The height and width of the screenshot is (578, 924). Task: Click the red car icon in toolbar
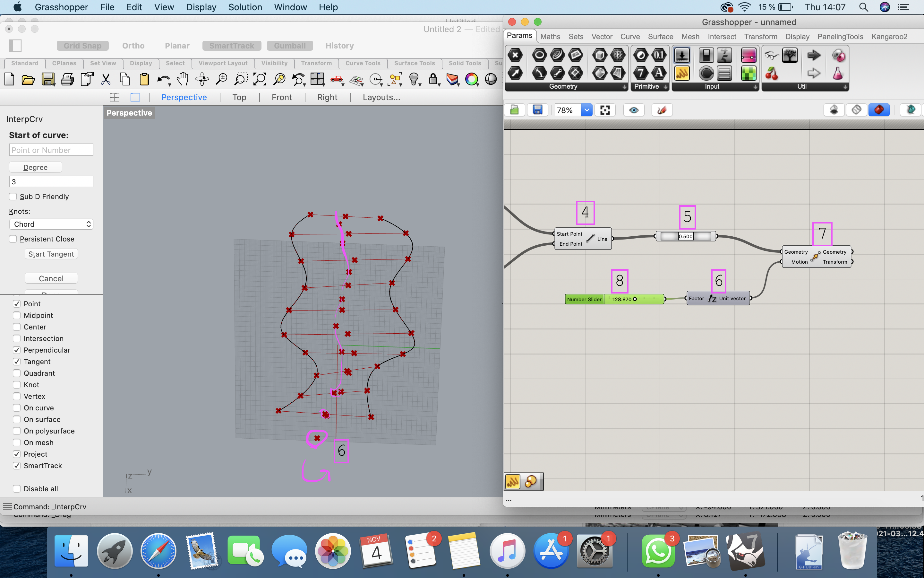tap(336, 79)
